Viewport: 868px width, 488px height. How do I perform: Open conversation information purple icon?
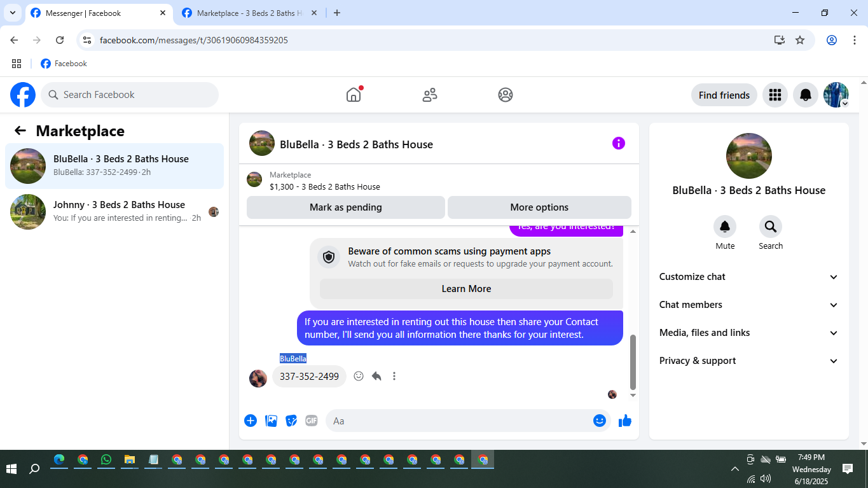pyautogui.click(x=619, y=143)
